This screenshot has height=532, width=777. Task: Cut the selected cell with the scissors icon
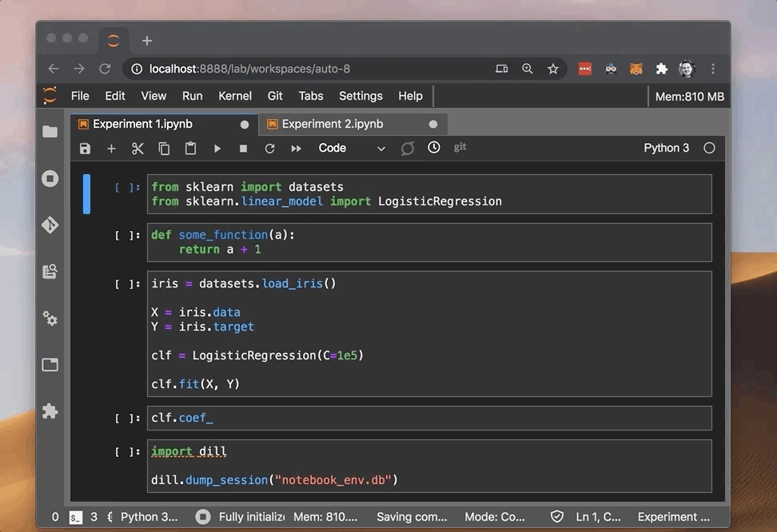pyautogui.click(x=137, y=149)
